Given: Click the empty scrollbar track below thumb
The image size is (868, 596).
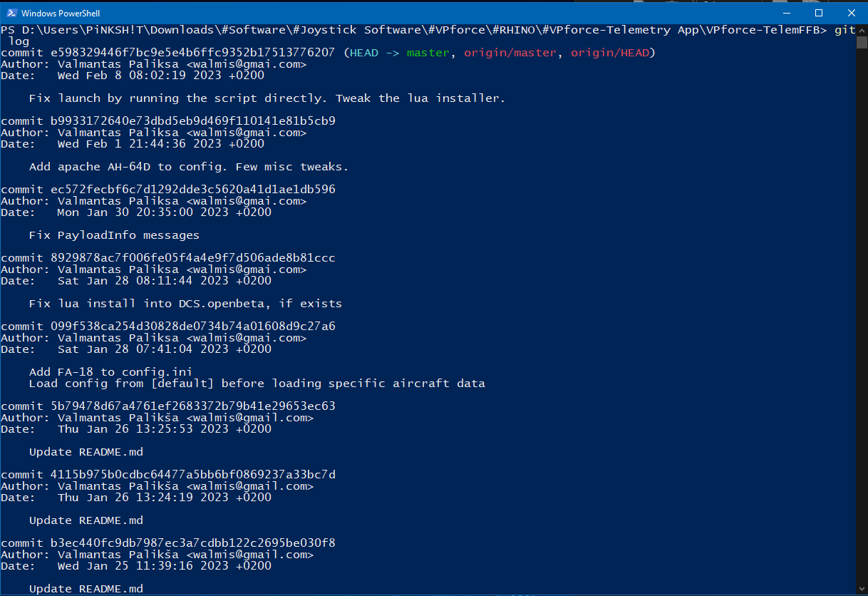Looking at the screenshot, I should [x=862, y=314].
